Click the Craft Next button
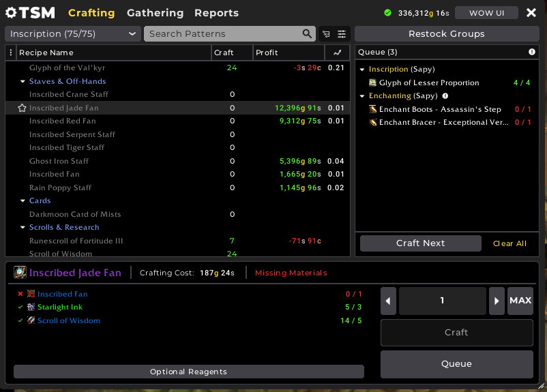Image resolution: width=547 pixels, height=392 pixels. point(421,243)
